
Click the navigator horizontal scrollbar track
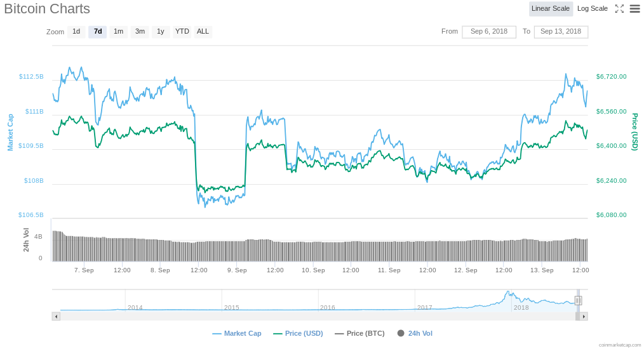pos(318,317)
